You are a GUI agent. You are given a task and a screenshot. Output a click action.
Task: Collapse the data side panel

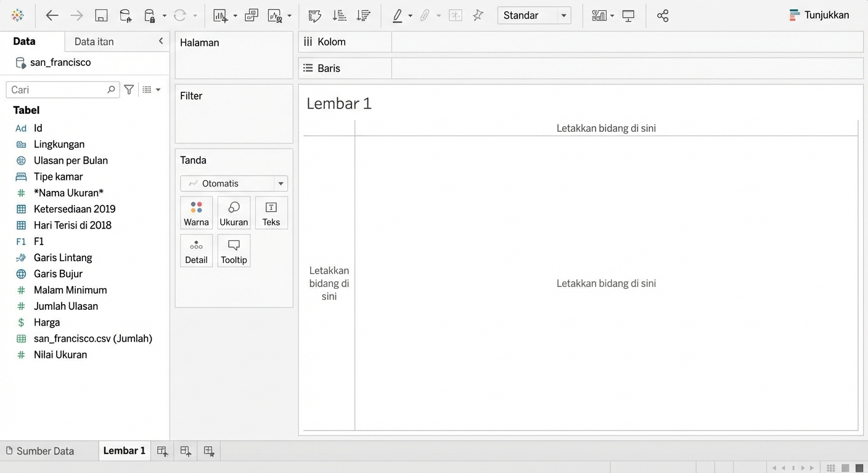click(161, 41)
